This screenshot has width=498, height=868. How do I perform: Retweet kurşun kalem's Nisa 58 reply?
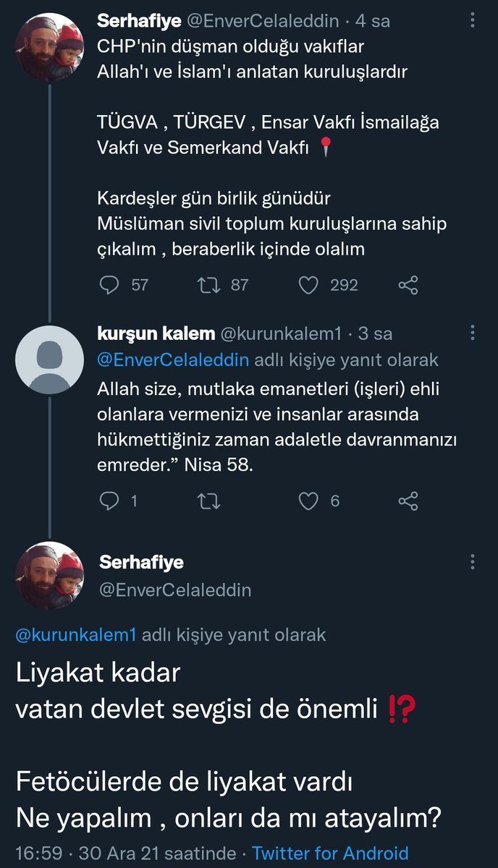click(x=210, y=501)
